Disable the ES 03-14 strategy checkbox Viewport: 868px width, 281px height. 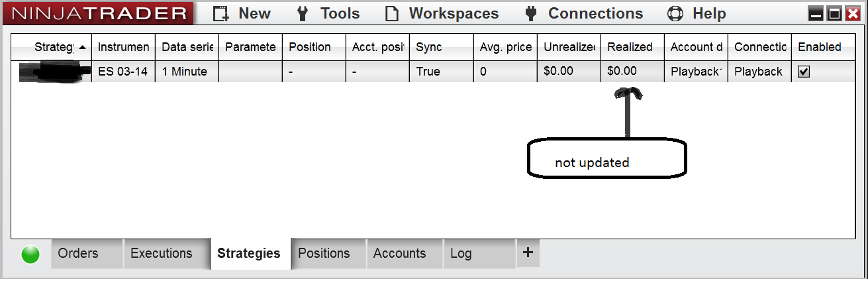tap(804, 72)
